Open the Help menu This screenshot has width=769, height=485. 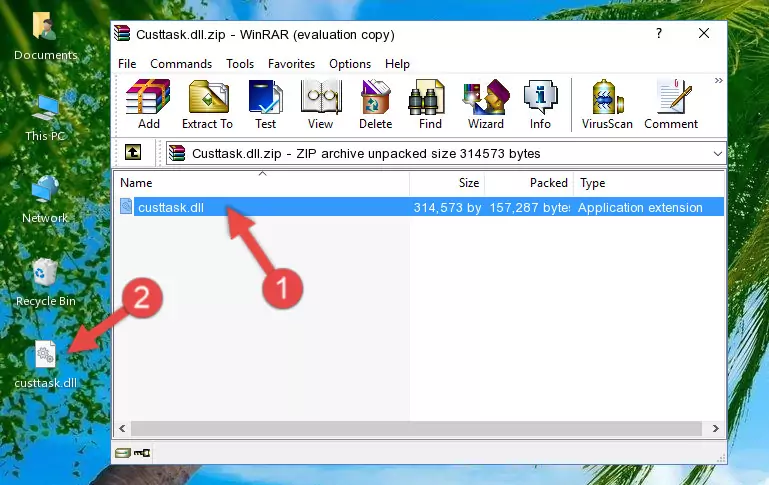397,64
